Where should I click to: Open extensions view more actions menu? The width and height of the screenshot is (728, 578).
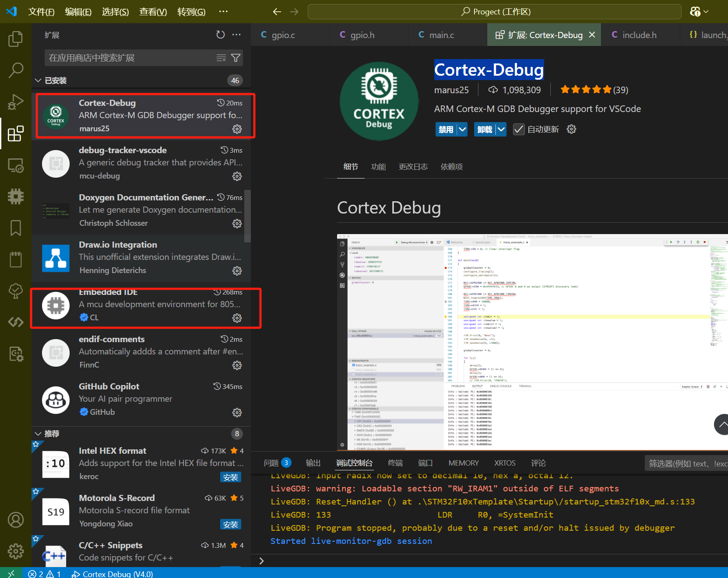pos(236,35)
